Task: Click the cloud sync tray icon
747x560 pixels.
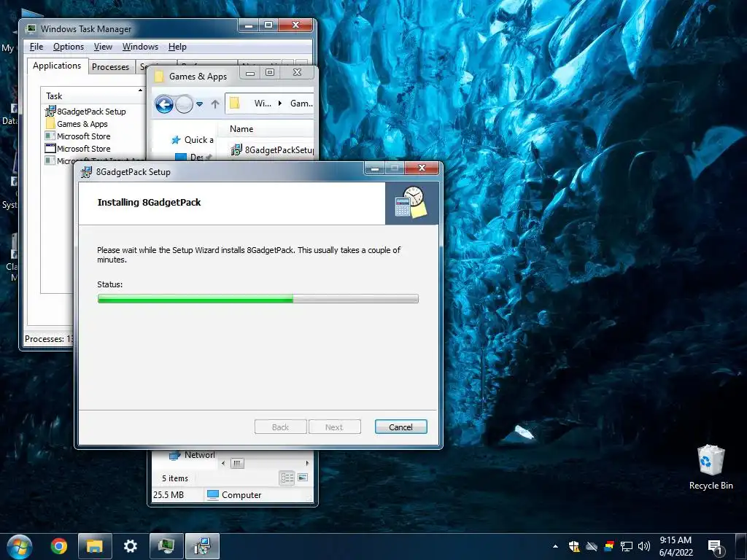Action: click(x=592, y=546)
